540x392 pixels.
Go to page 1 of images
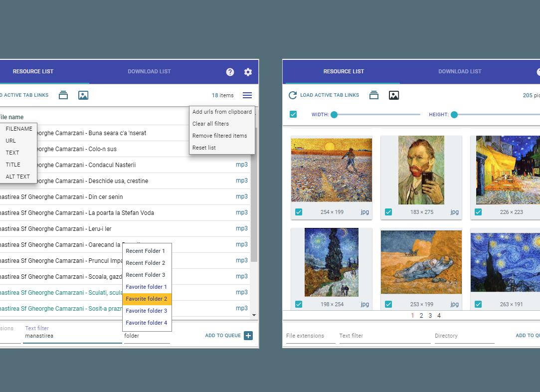tap(412, 316)
